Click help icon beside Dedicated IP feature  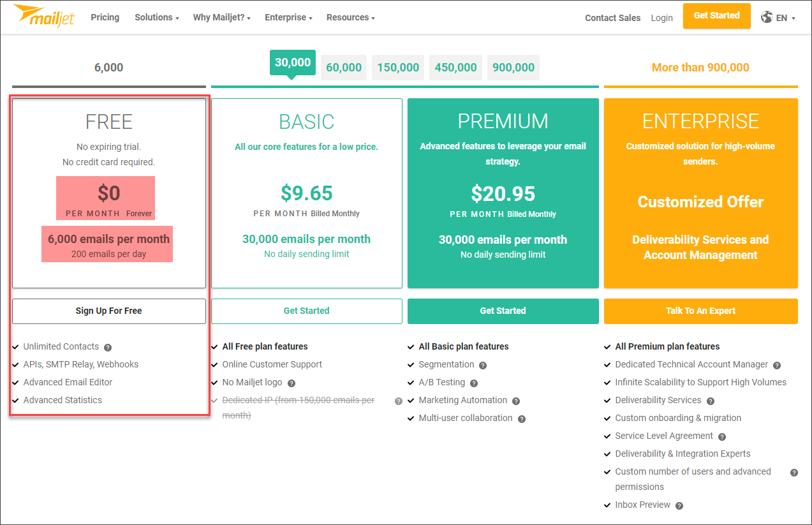[x=399, y=401]
